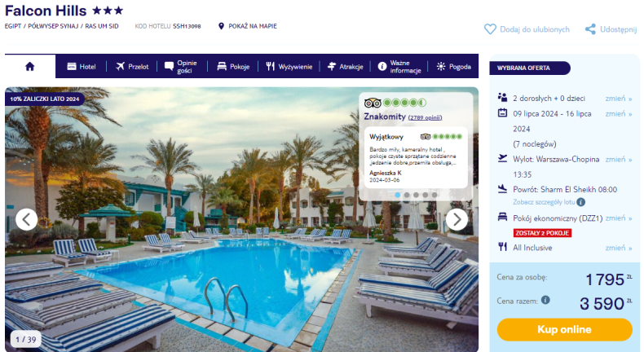Click the info icon next to Cena razem
The width and height of the screenshot is (644, 352).
coord(545,300)
